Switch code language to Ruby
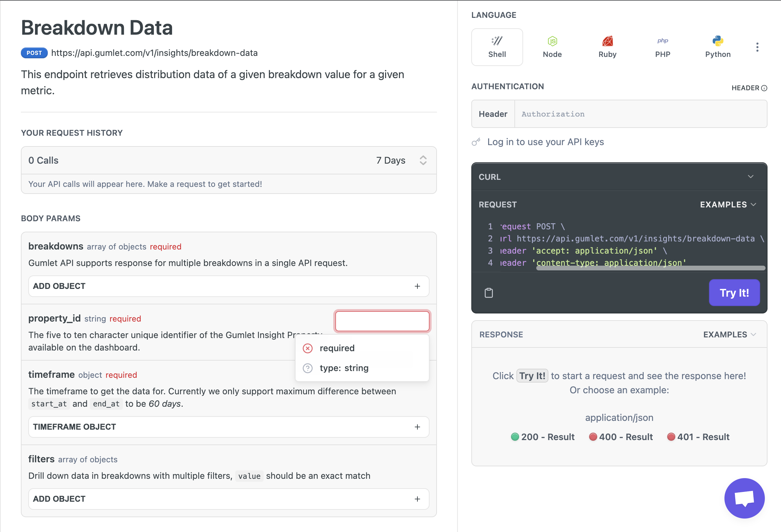Screen dimensions: 781x532 (607, 47)
